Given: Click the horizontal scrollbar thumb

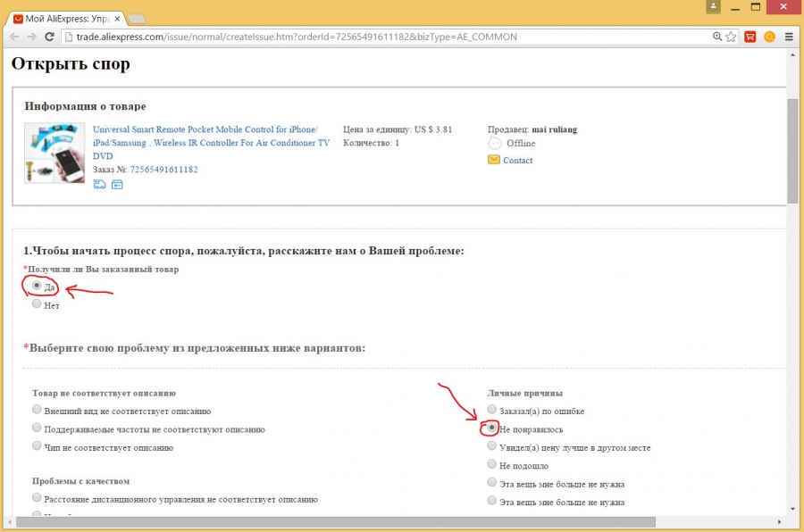Looking at the screenshot, I should 335,522.
